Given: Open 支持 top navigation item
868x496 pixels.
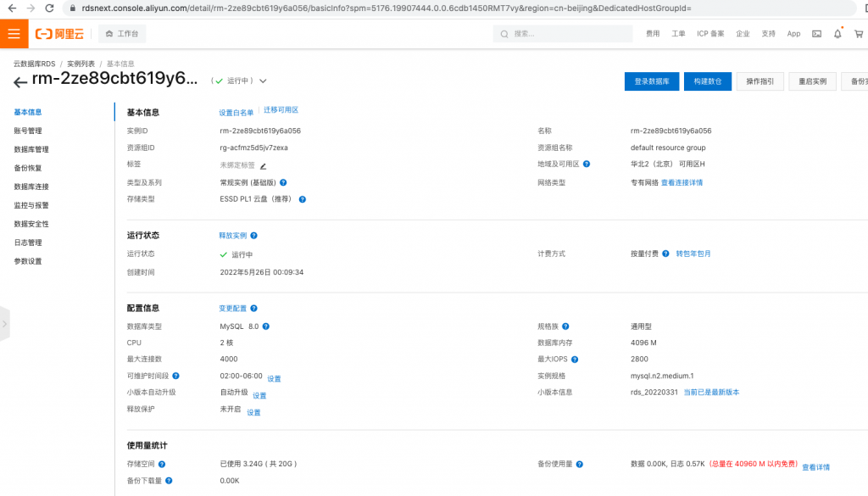Looking at the screenshot, I should tap(768, 34).
